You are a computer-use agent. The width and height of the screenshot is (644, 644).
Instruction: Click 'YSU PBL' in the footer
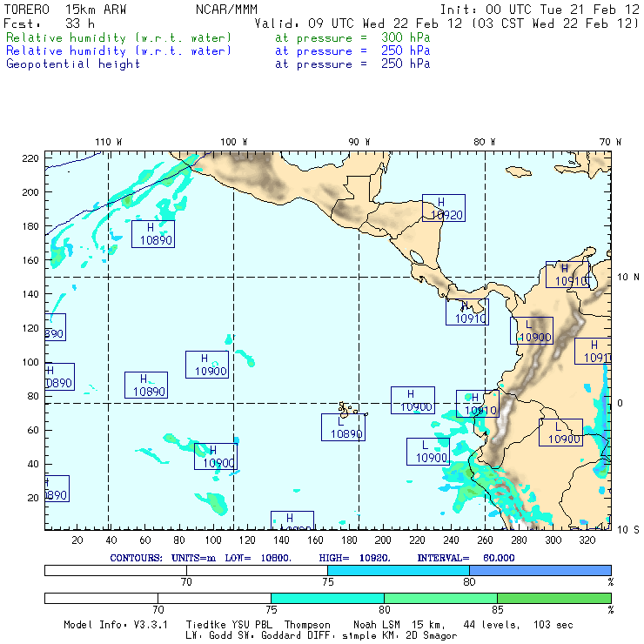click(x=252, y=625)
